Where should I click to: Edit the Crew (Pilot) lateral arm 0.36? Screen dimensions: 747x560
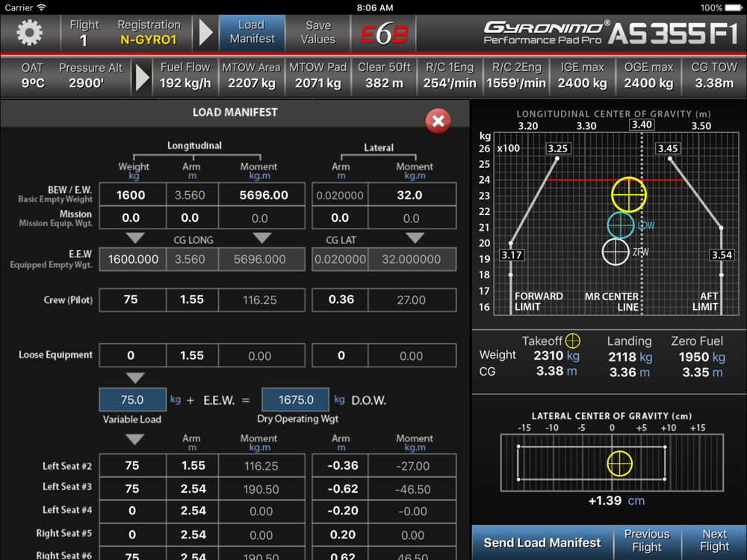pyautogui.click(x=340, y=299)
